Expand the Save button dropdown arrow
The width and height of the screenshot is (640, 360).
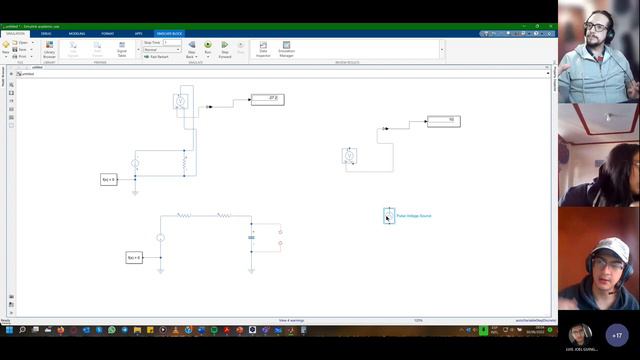pyautogui.click(x=31, y=50)
